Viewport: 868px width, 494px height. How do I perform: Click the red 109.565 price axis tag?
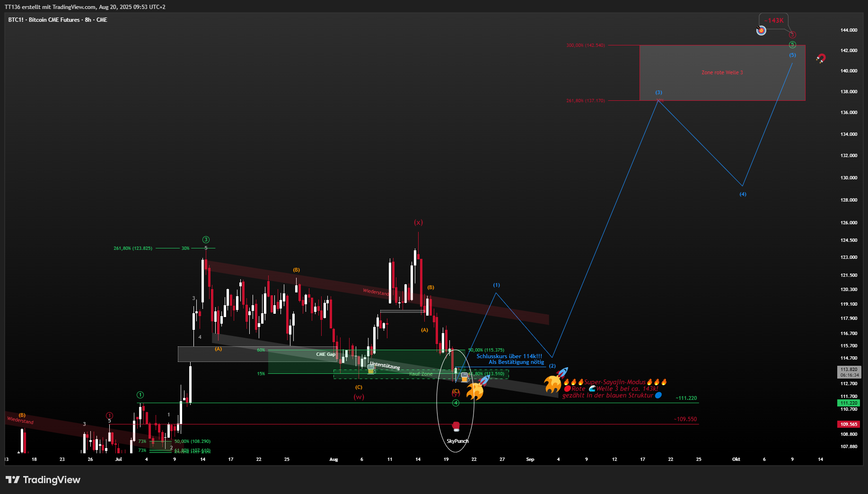point(849,424)
